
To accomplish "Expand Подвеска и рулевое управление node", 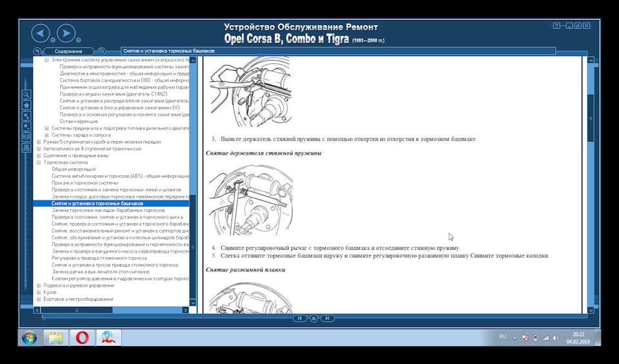I will [39, 285].
